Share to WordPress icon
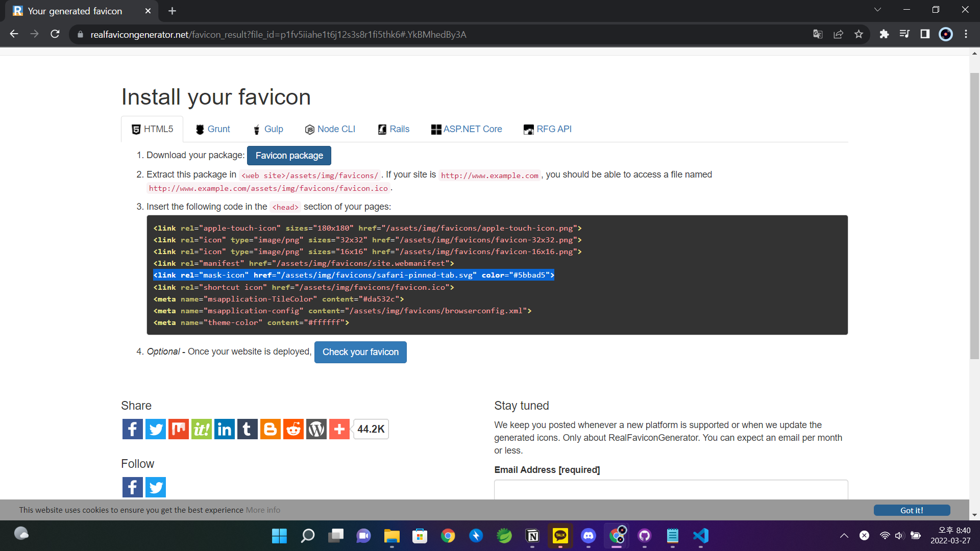Screen dimensions: 980x551 pyautogui.click(x=316, y=429)
